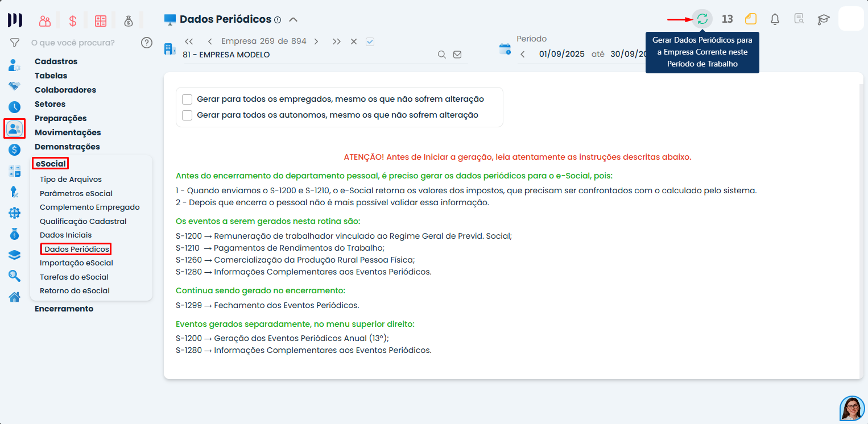The height and width of the screenshot is (424, 868).
Task: Click the double chevron to jump to last company
Action: (336, 41)
